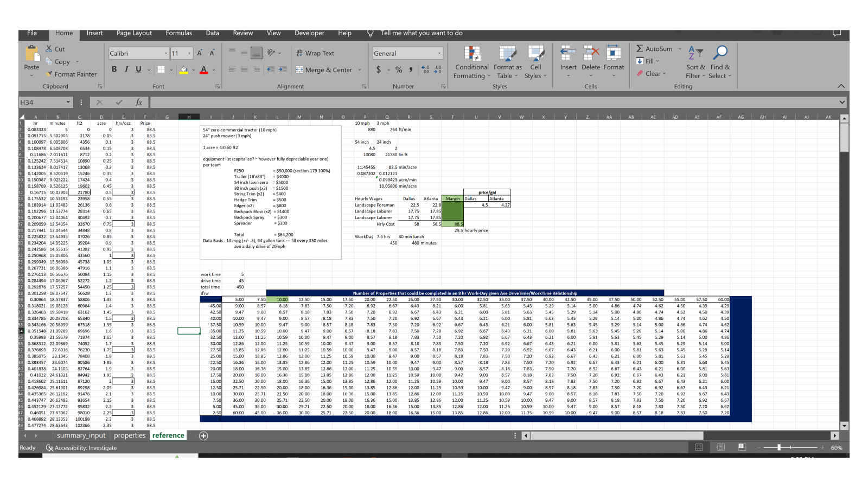Open Conditional Formatting menu
The height and width of the screenshot is (488, 868).
(x=471, y=62)
